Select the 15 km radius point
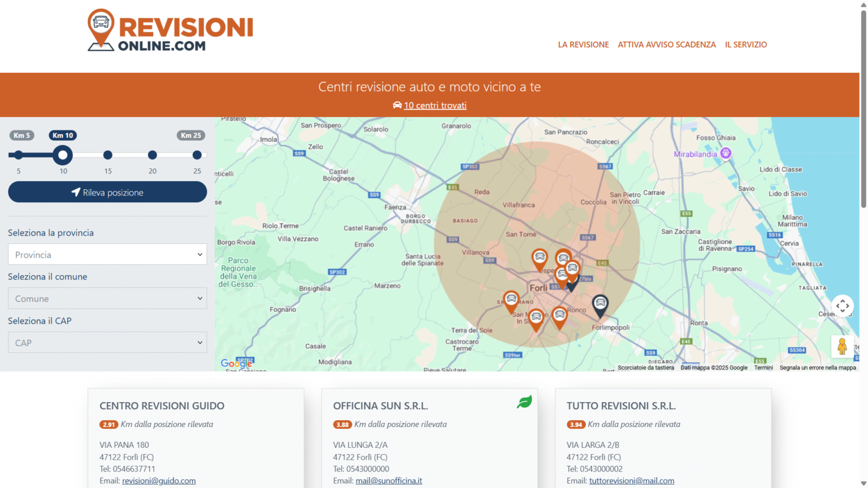The width and height of the screenshot is (868, 488). pyautogui.click(x=108, y=155)
